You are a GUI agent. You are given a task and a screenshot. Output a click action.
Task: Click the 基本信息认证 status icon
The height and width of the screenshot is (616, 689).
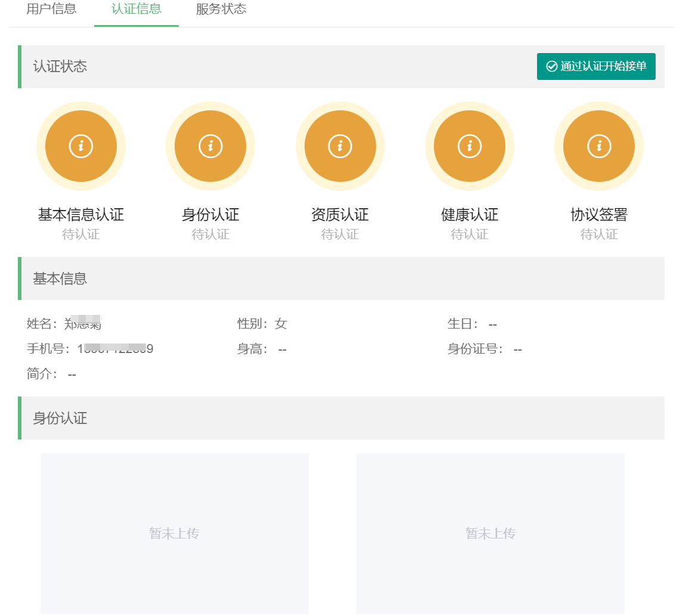tap(81, 146)
